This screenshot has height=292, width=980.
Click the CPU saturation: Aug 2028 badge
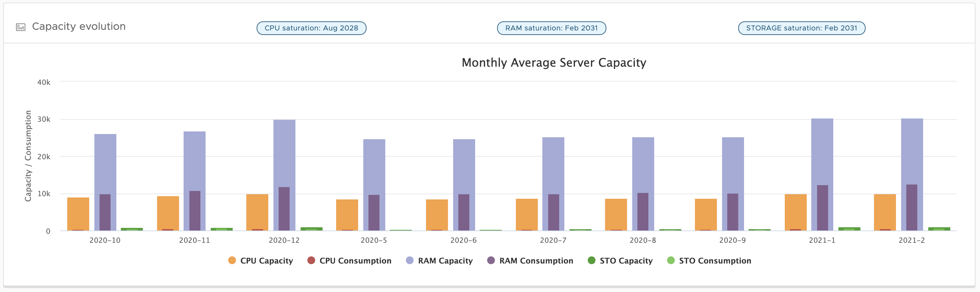pos(311,28)
